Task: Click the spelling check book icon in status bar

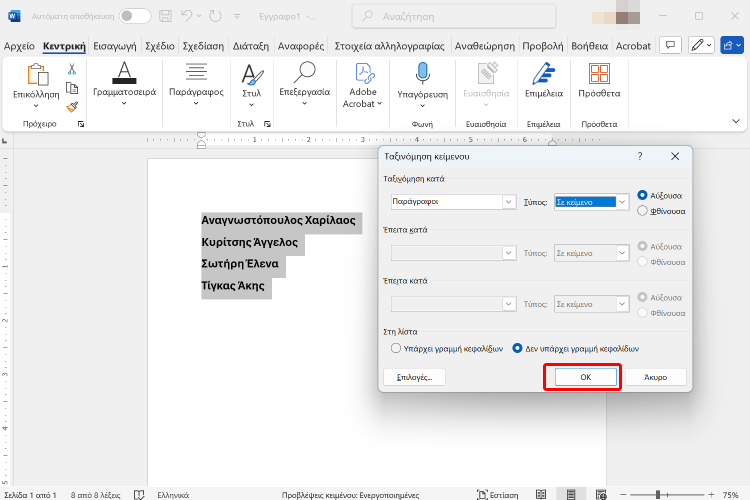Action: click(139, 495)
